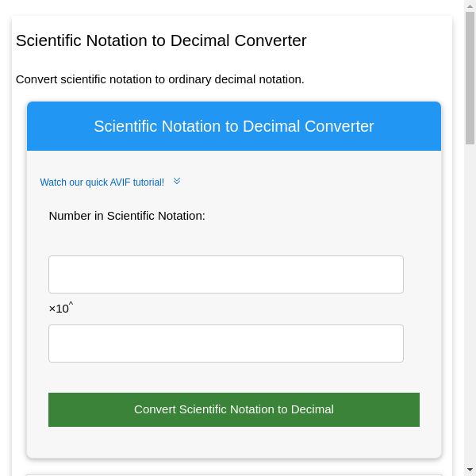
Task: Grab the vertical scrollbar thumb
Action: click(x=470, y=79)
